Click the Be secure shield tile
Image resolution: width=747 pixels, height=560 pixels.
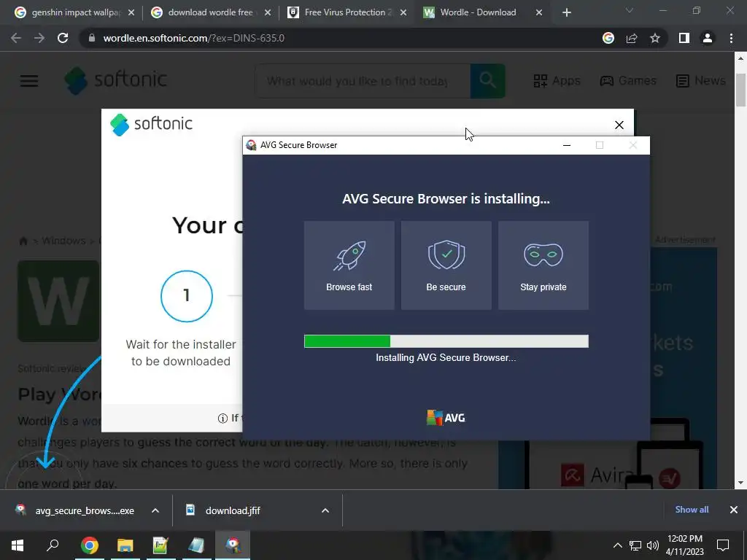pos(446,265)
